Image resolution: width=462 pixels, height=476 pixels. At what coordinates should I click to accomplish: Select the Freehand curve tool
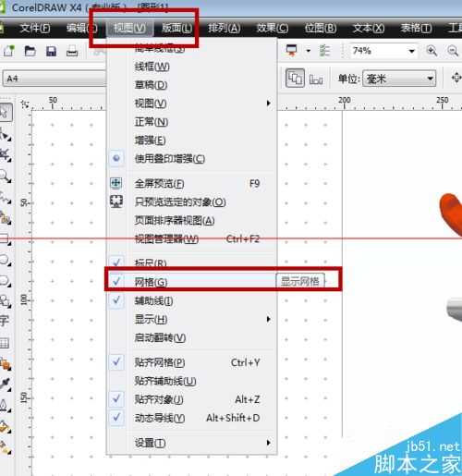5,197
